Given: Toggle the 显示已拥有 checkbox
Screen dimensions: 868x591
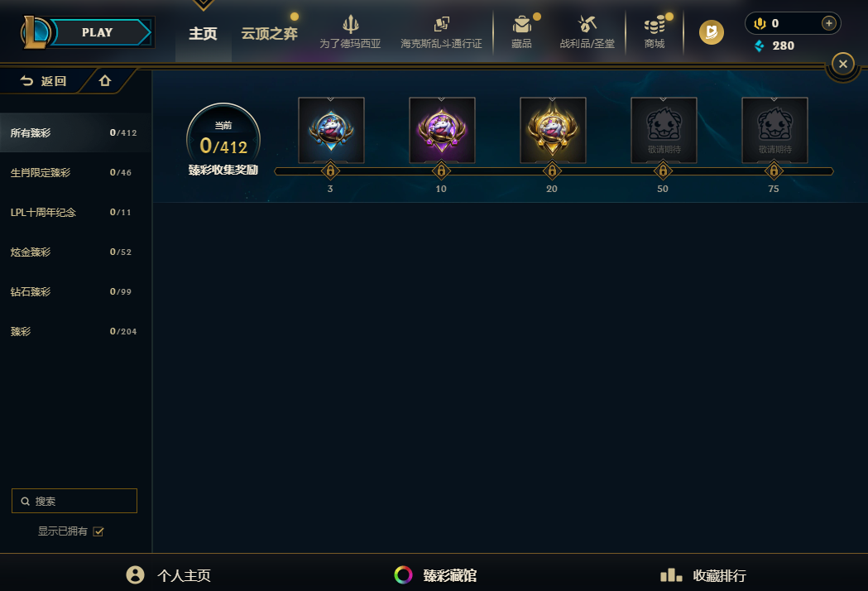Looking at the screenshot, I should 98,531.
